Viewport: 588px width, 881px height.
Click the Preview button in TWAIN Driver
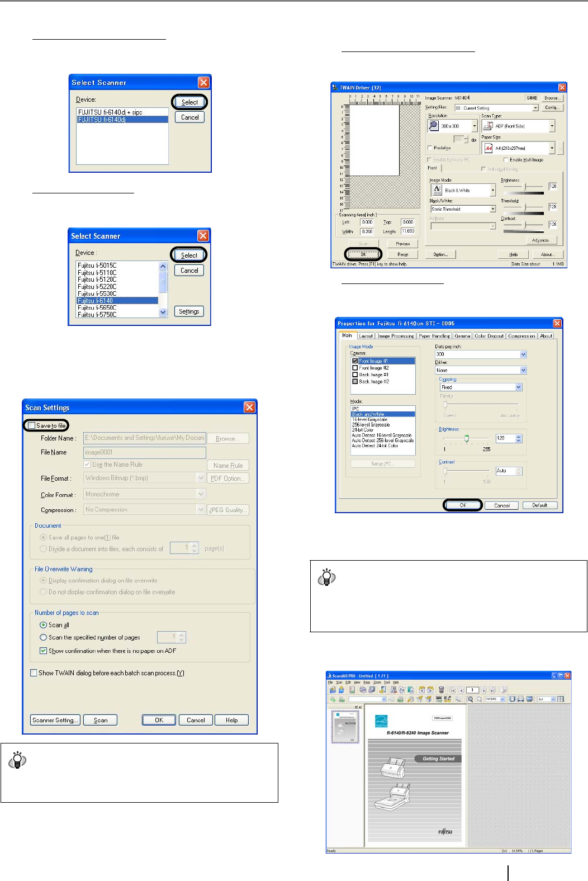coord(403,244)
